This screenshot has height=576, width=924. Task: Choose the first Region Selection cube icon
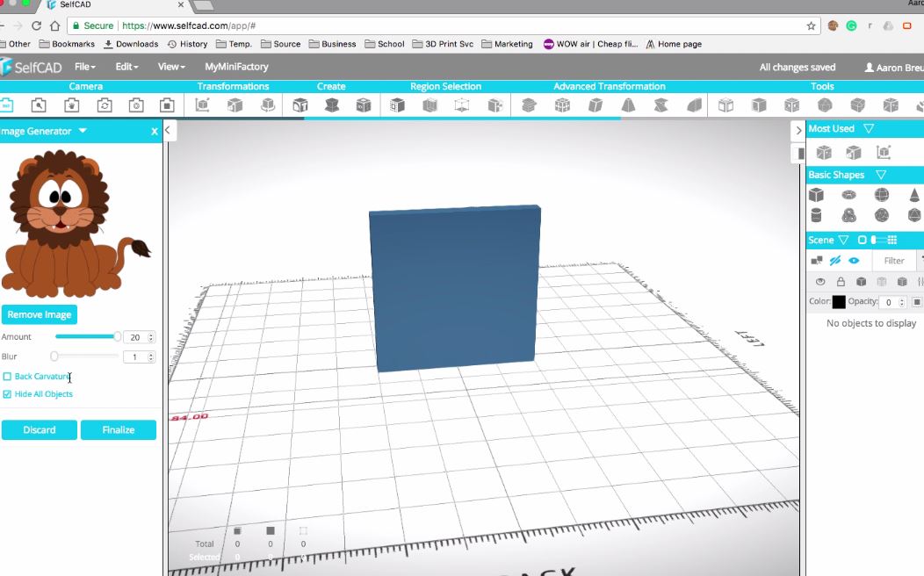pos(397,105)
